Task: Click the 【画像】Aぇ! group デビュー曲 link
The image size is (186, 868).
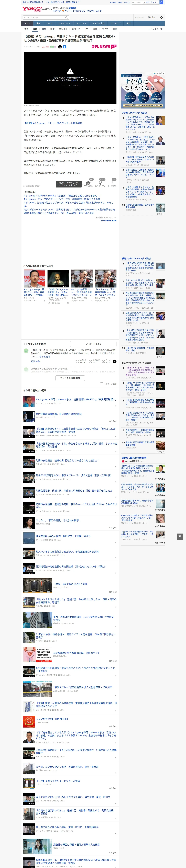Action: (x=53, y=123)
